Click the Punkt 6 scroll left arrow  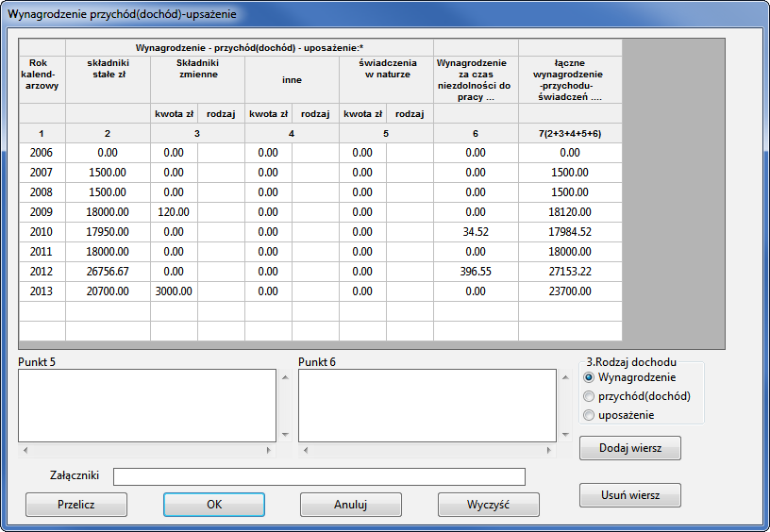306,451
